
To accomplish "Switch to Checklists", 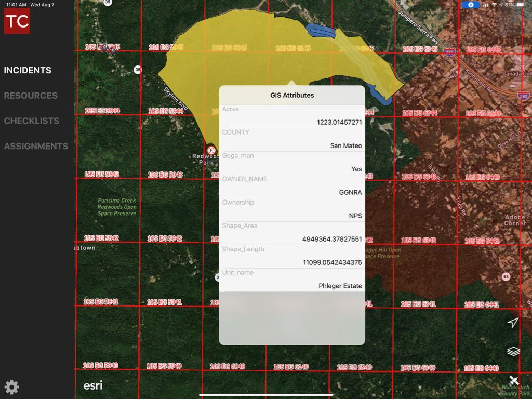I will tap(32, 121).
